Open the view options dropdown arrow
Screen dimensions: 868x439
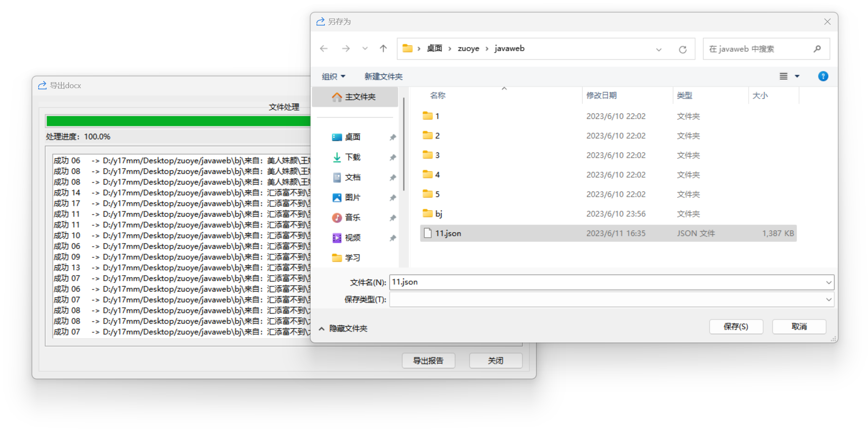pyautogui.click(x=797, y=76)
